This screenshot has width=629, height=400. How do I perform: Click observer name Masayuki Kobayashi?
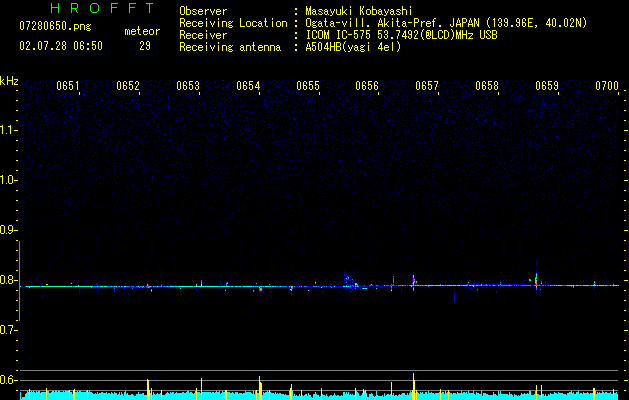[359, 11]
